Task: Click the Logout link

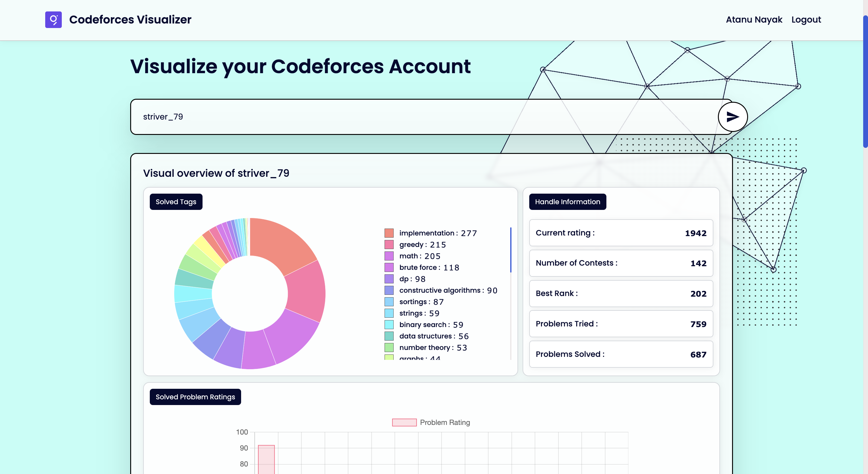Action: (x=806, y=20)
